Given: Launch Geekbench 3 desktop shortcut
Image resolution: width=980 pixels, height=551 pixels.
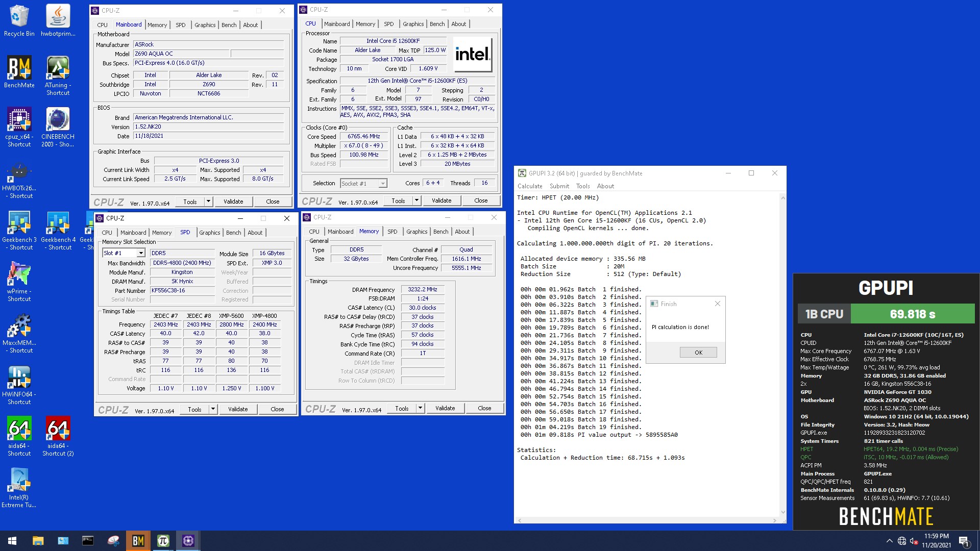Looking at the screenshot, I should 19,231.
